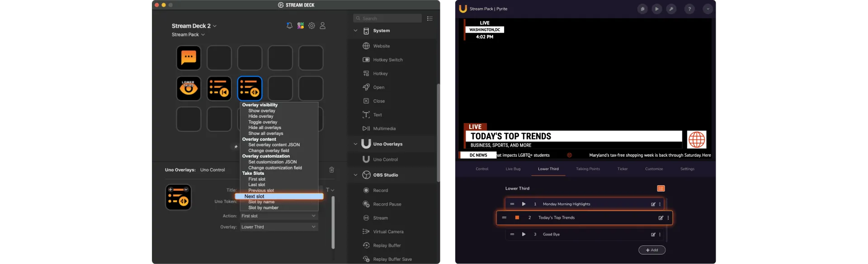Switch to the Customize tab

[654, 169]
